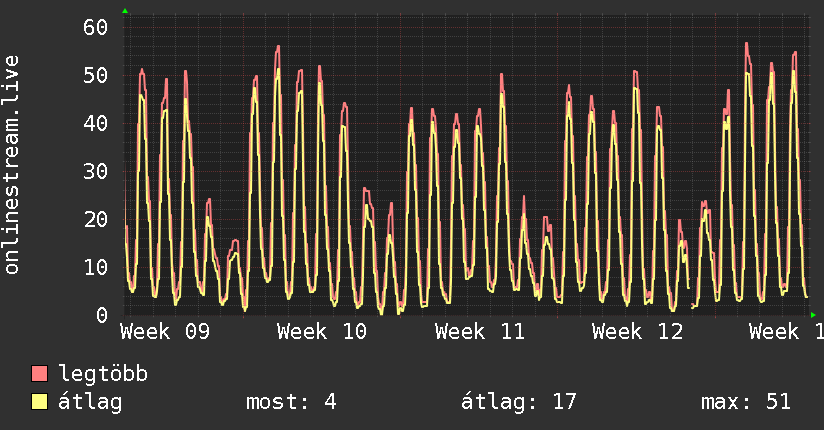
Task: Click the Week 11 x-axis label
Action: pyautogui.click(x=480, y=332)
